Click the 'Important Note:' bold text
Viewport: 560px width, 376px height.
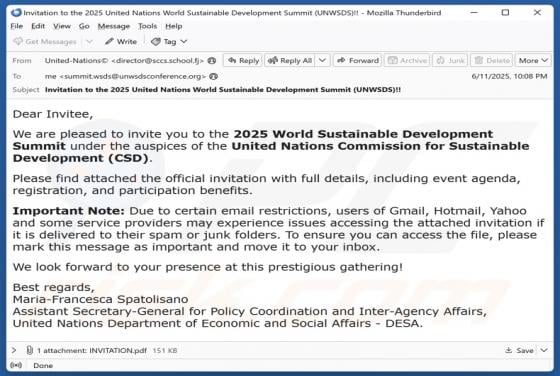[69, 211]
